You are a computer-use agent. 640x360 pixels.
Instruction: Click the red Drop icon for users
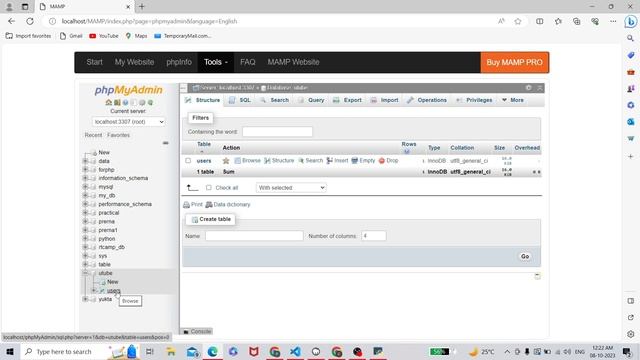tap(382, 161)
